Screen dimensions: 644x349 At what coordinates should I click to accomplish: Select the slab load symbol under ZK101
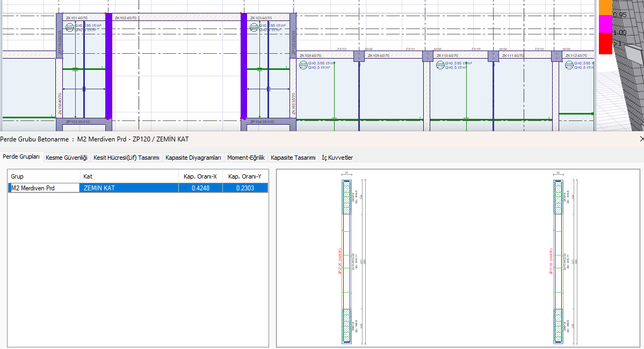pyautogui.click(x=70, y=28)
